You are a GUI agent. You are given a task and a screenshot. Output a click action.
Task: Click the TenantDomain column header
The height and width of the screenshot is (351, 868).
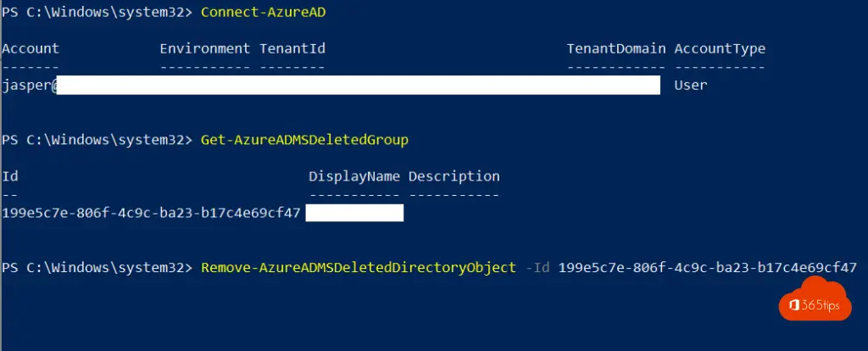tap(616, 48)
